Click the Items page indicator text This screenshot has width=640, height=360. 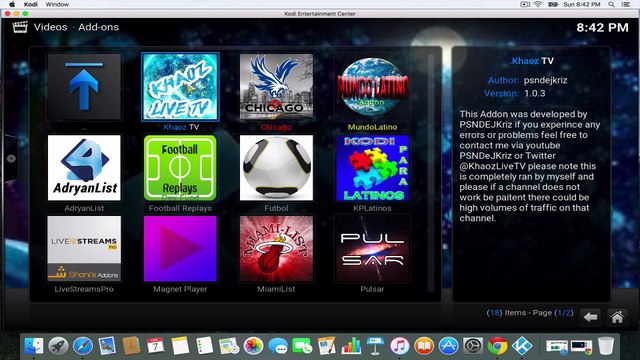[x=530, y=313]
